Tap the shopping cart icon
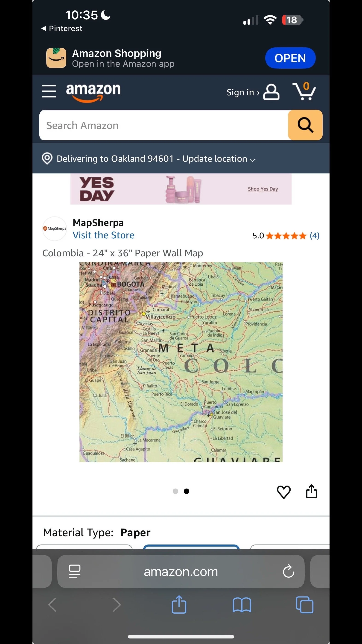 (304, 91)
